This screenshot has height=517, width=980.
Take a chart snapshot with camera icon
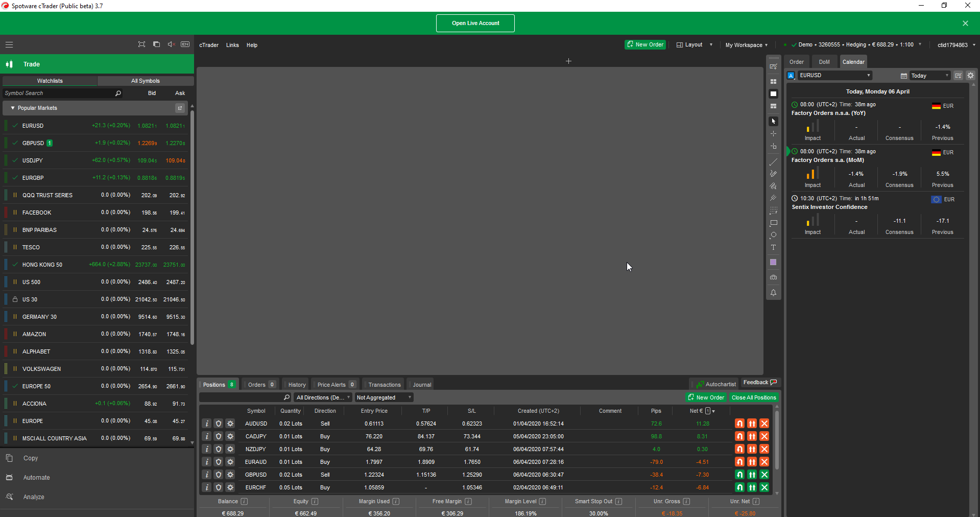[x=773, y=277]
